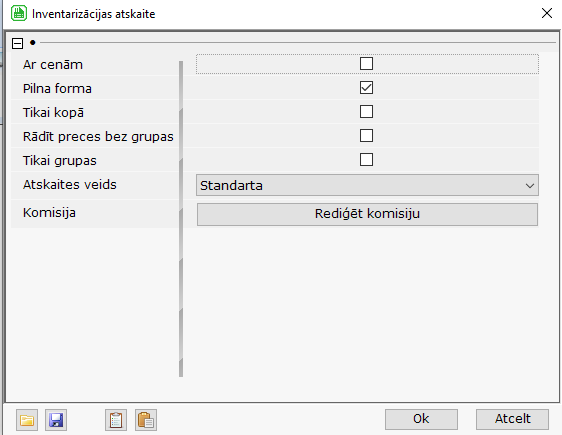
Task: Tick the Tikai kopā checkbox
Action: [x=366, y=112]
